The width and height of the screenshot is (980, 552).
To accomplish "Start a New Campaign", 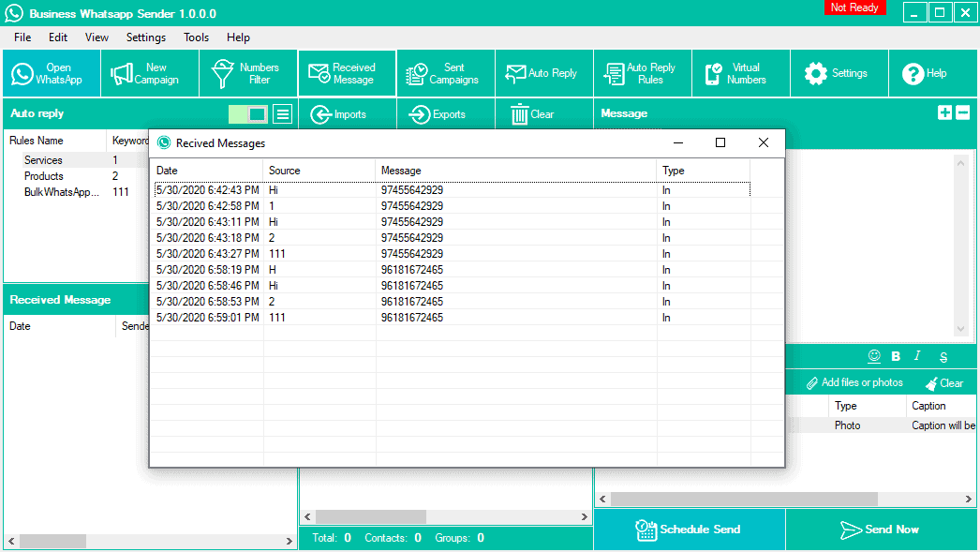I will (150, 74).
